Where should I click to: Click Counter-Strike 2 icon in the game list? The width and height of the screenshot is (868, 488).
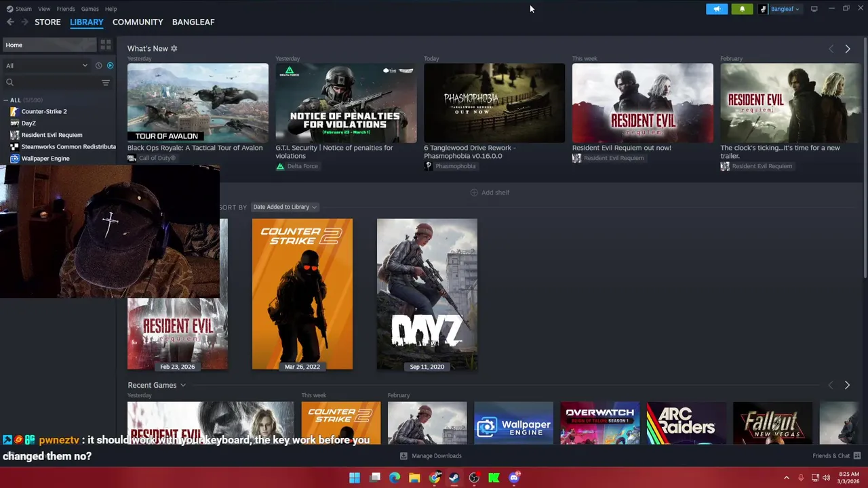[14, 111]
